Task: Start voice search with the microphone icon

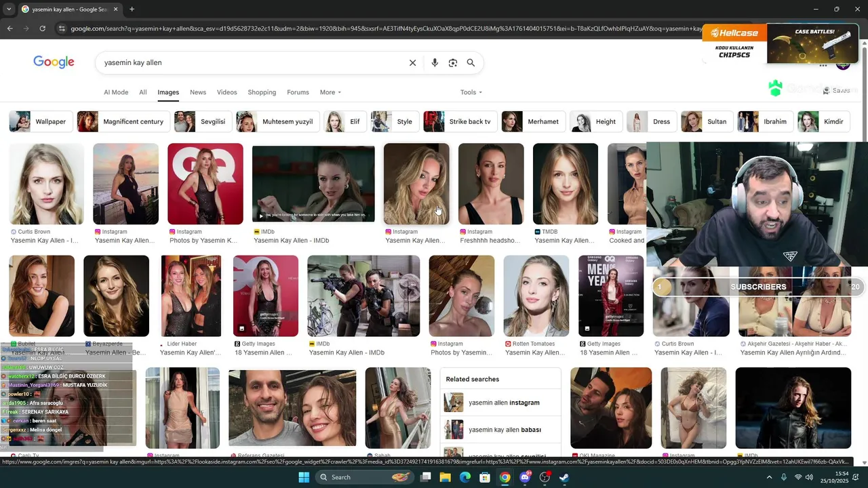Action: pyautogui.click(x=435, y=63)
